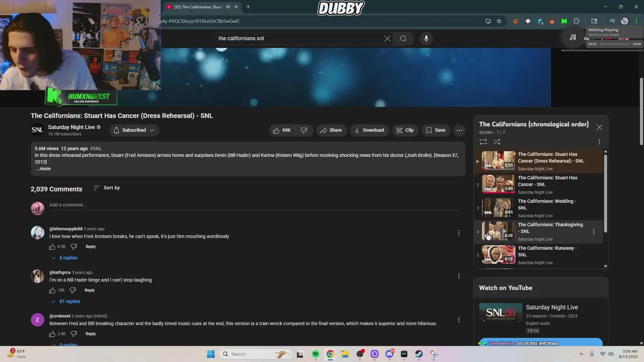This screenshot has height=362, width=644.
Task: Open playlist options menu
Action: point(599,142)
